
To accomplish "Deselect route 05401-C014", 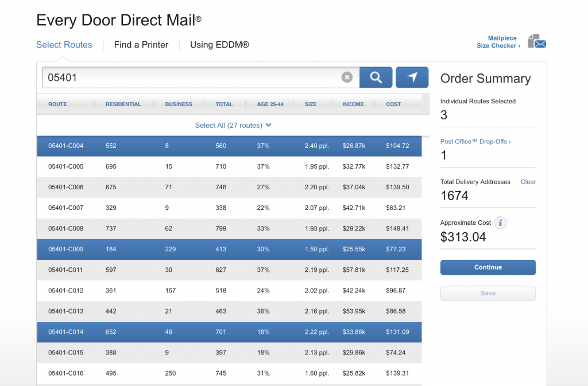I will tap(229, 332).
